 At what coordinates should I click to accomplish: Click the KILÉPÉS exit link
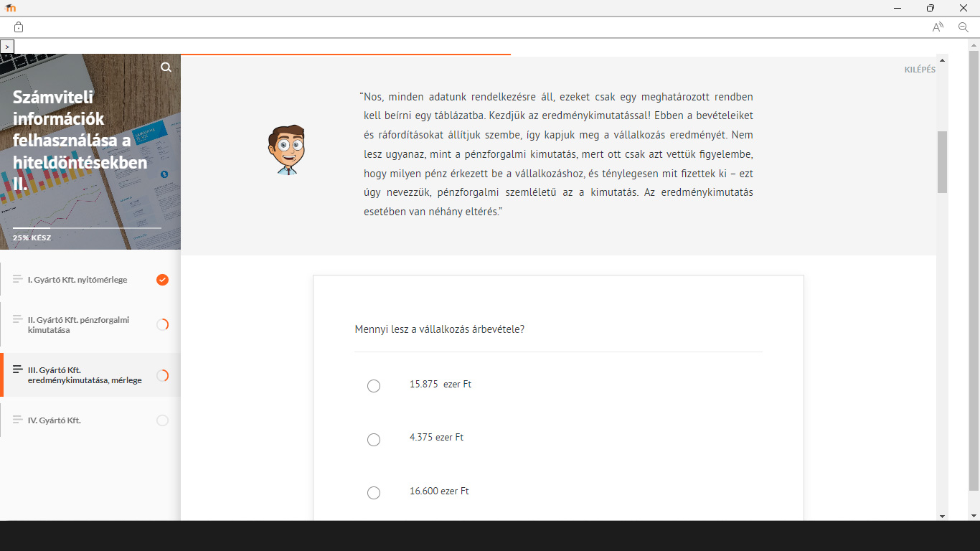919,70
